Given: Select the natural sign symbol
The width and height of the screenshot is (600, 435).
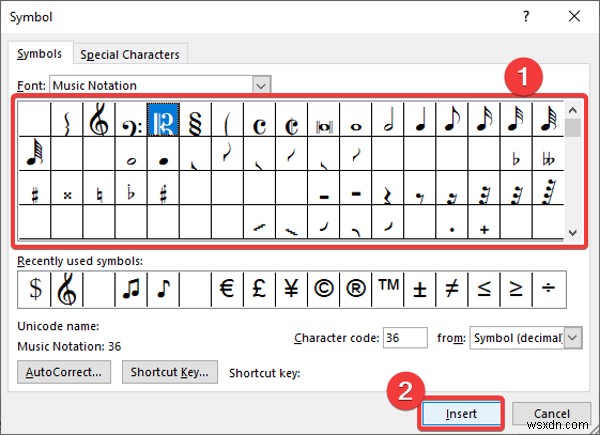Looking at the screenshot, I should (99, 188).
